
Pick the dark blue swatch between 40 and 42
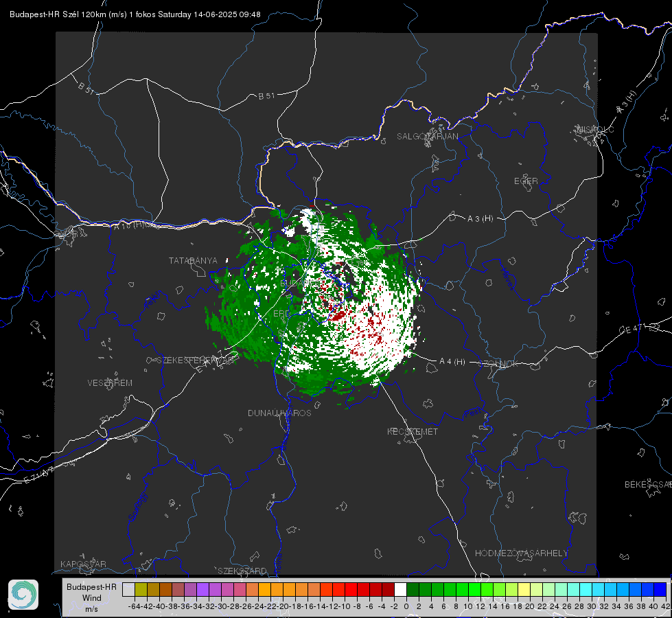tap(660, 589)
